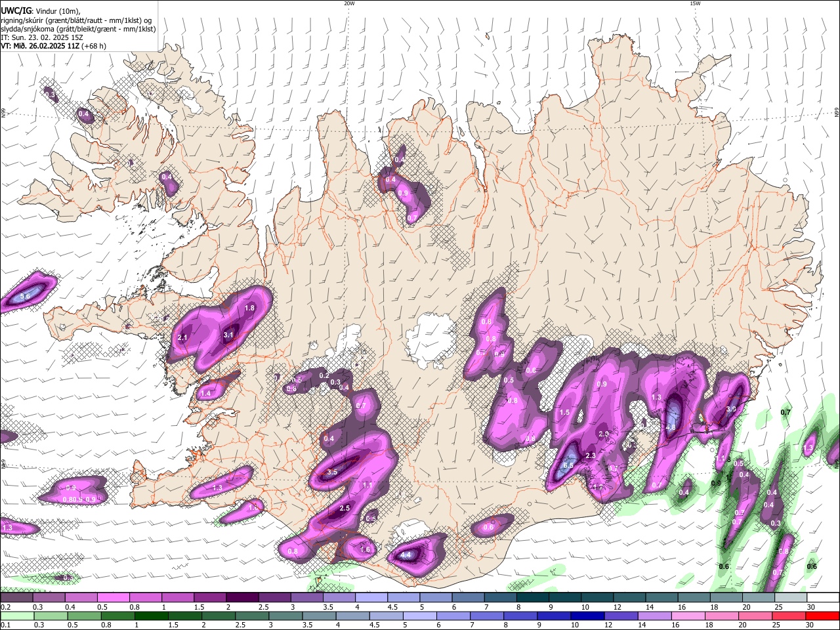Click the 'IT: Sun. 23. 02. 2025 15Z' line
The width and height of the screenshot is (840, 630).
42,37
